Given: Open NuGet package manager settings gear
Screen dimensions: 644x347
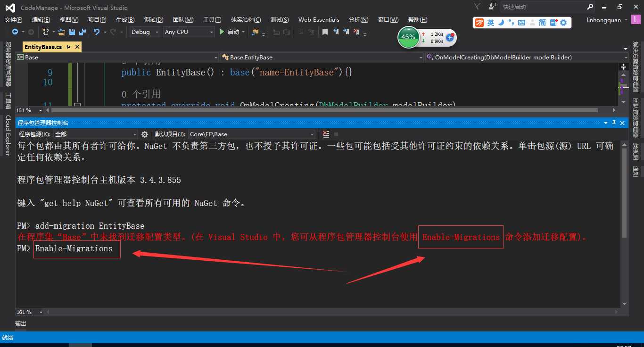Looking at the screenshot, I should 145,134.
